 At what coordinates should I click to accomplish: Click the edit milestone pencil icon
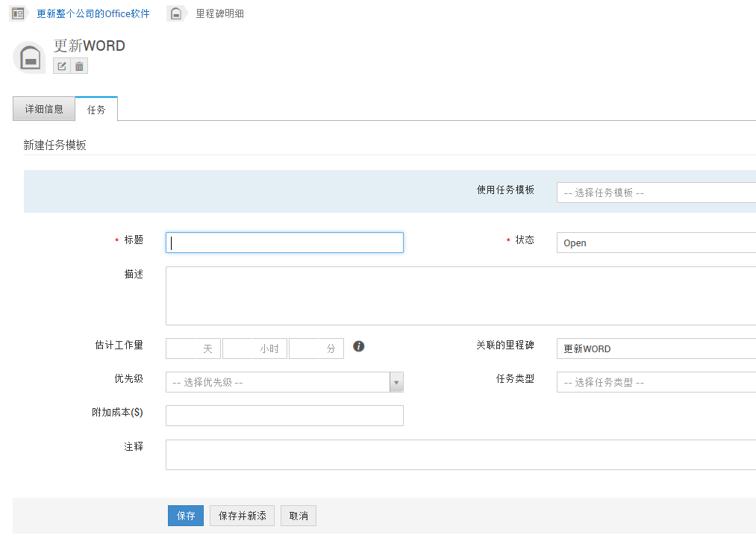[62, 66]
